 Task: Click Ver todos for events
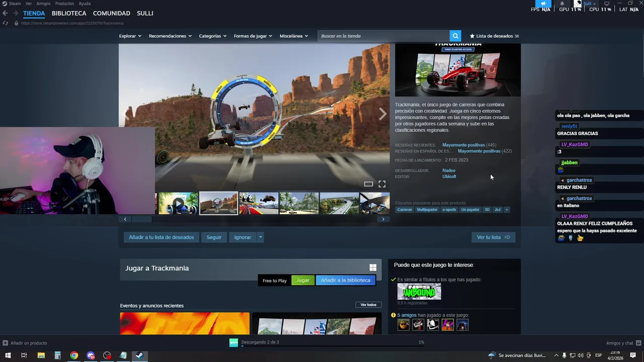coord(368,305)
